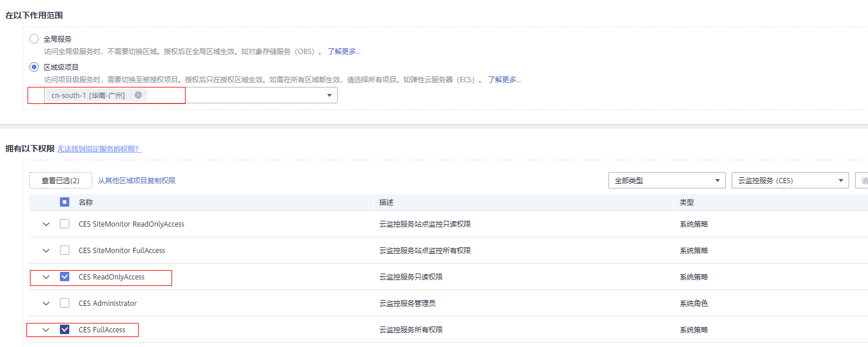Expand CES SiteMonitor ReadOnlyAccess row chevron
This screenshot has height=347, width=868.
(46, 224)
